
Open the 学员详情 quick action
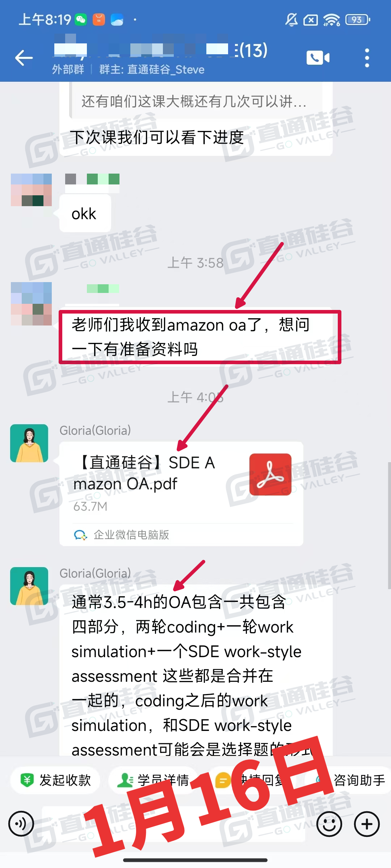(154, 780)
